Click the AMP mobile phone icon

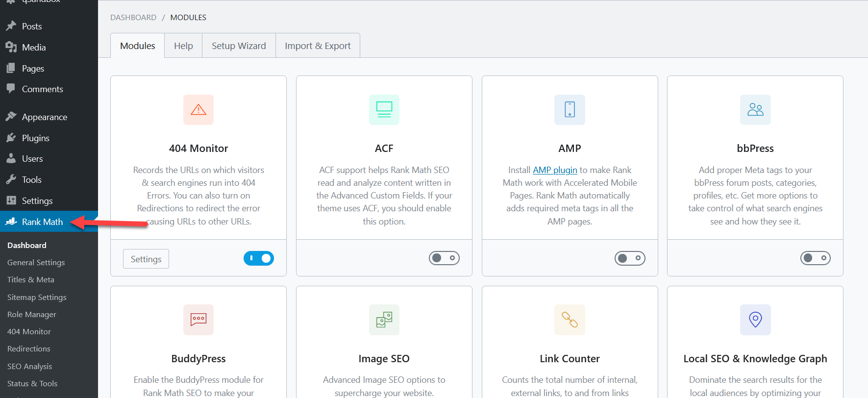pyautogui.click(x=570, y=110)
